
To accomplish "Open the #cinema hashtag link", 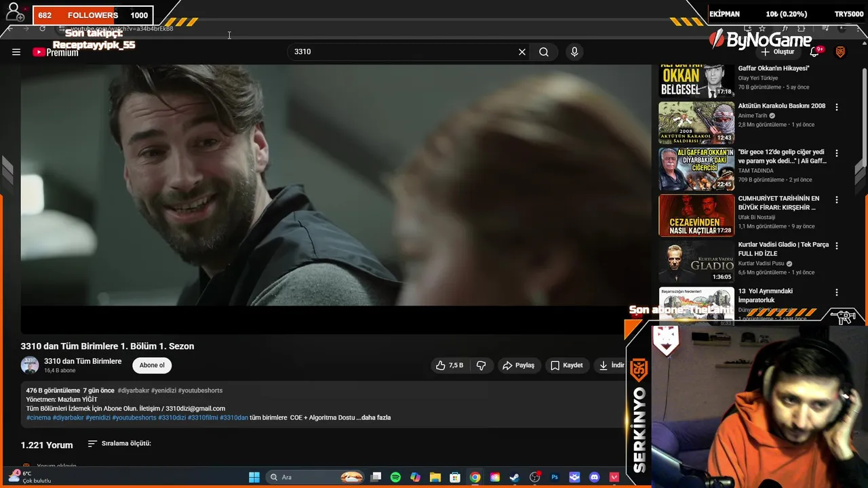I will pyautogui.click(x=39, y=418).
